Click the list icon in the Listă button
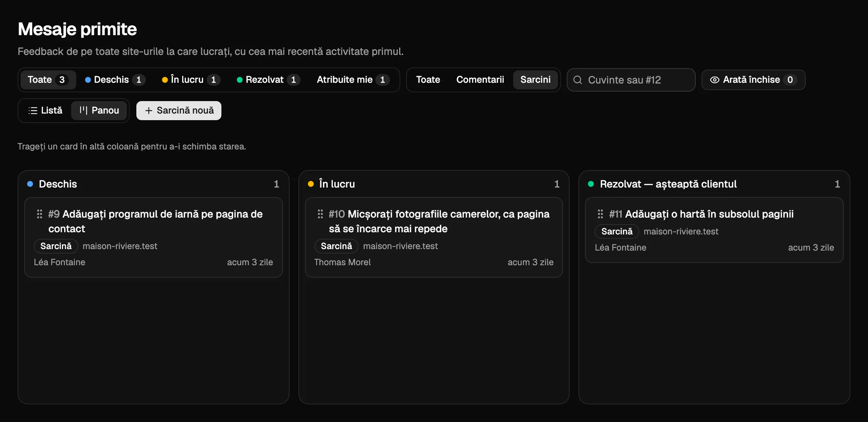This screenshot has width=868, height=422. [33, 111]
